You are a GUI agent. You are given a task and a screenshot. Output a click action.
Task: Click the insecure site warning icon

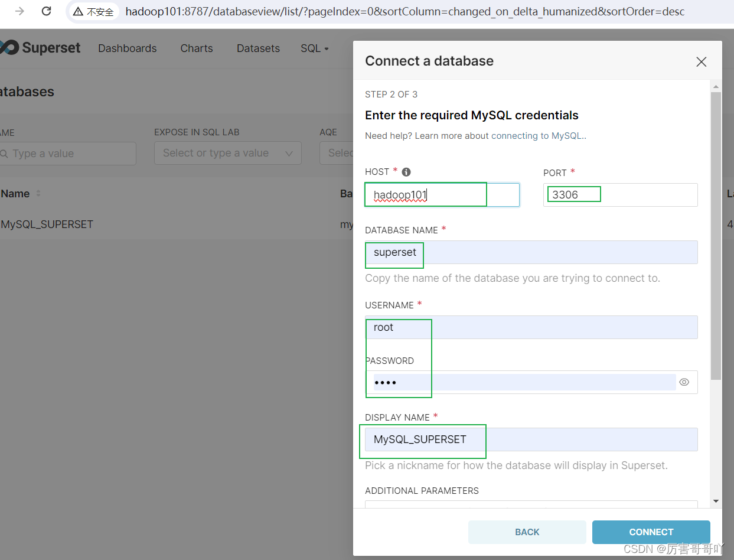(x=78, y=11)
